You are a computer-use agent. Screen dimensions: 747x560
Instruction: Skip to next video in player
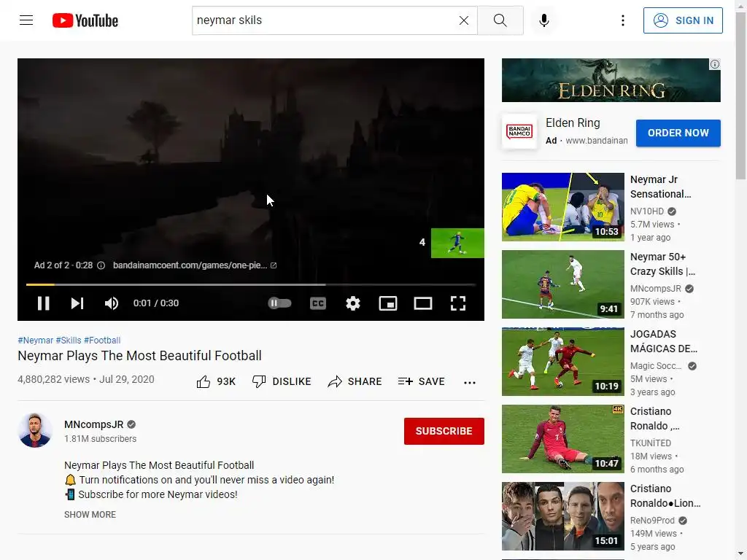pyautogui.click(x=77, y=303)
